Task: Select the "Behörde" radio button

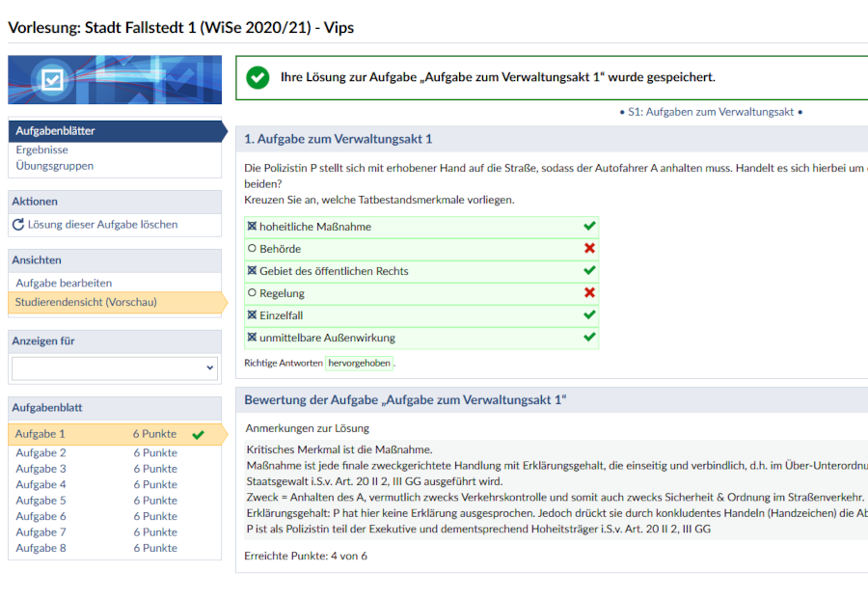Action: click(x=253, y=249)
